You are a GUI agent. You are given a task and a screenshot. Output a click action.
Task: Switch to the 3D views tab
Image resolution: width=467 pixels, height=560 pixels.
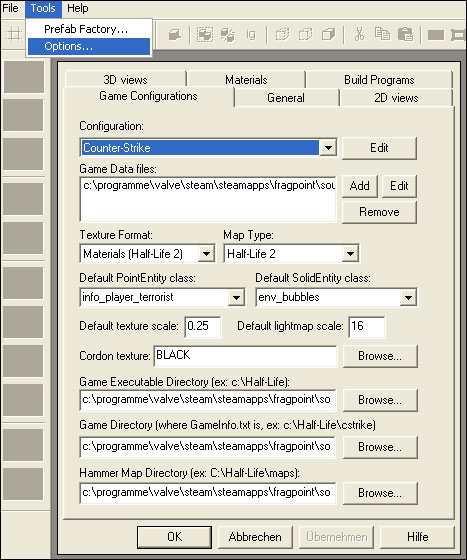click(x=126, y=79)
